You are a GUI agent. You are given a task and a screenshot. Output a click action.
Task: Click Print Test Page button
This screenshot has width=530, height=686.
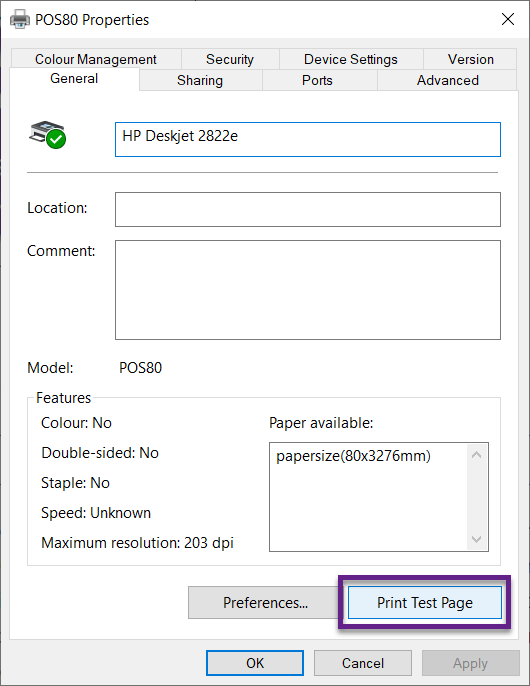[425, 602]
